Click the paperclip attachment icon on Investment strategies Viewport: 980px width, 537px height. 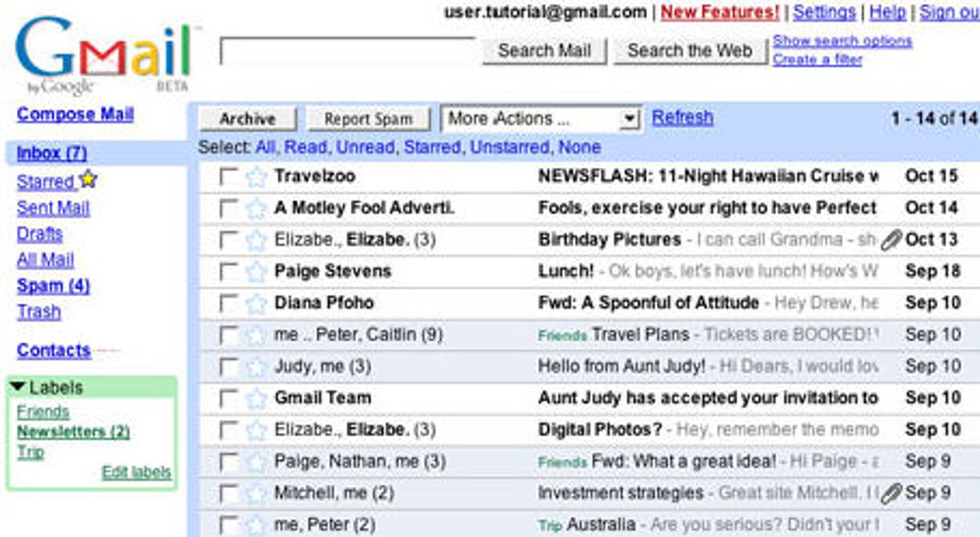coord(891,493)
